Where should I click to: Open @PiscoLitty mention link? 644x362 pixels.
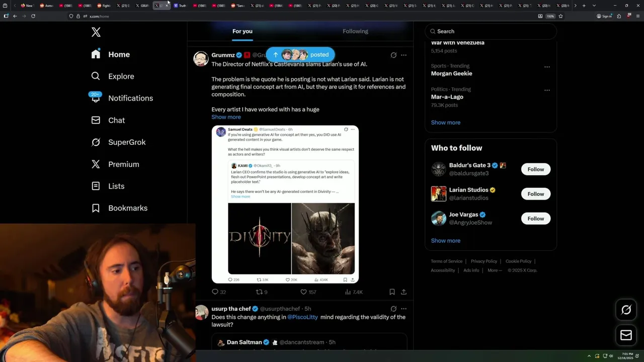pos(302,317)
